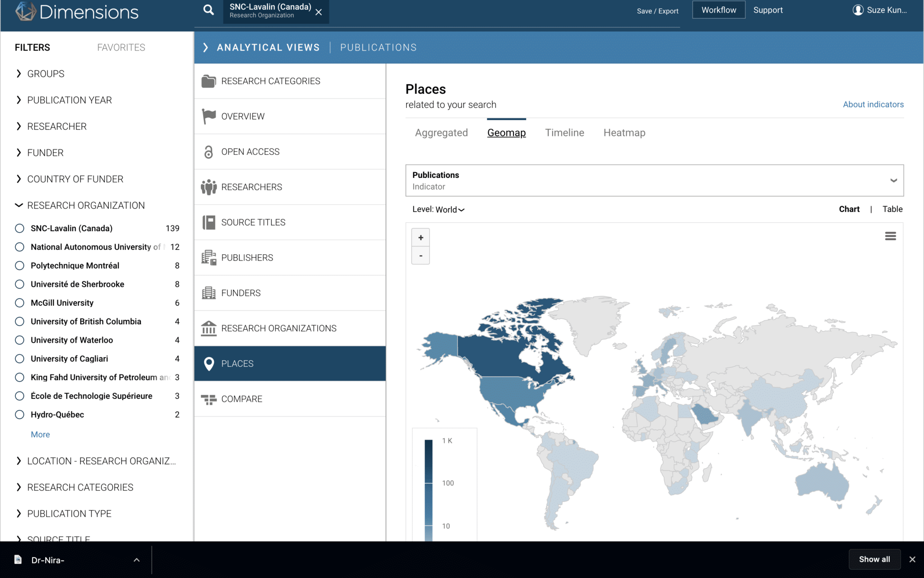Select University of Waterloo radio filter

click(x=19, y=340)
